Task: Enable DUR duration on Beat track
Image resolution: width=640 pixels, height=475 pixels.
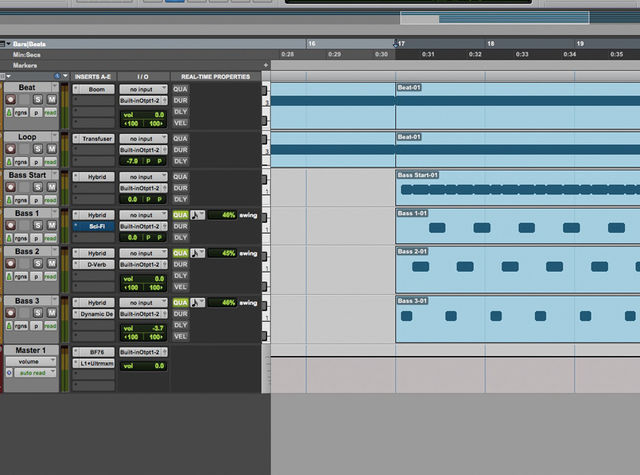Action: tap(180, 100)
